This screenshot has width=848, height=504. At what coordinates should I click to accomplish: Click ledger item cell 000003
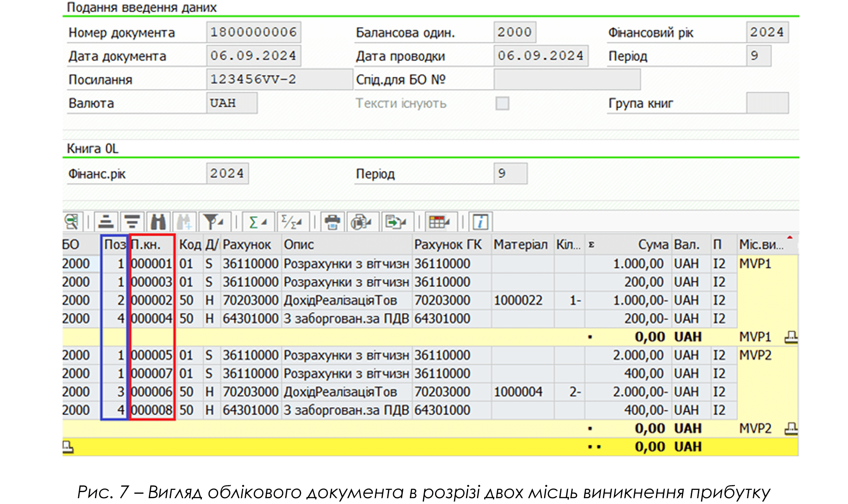tap(152, 282)
